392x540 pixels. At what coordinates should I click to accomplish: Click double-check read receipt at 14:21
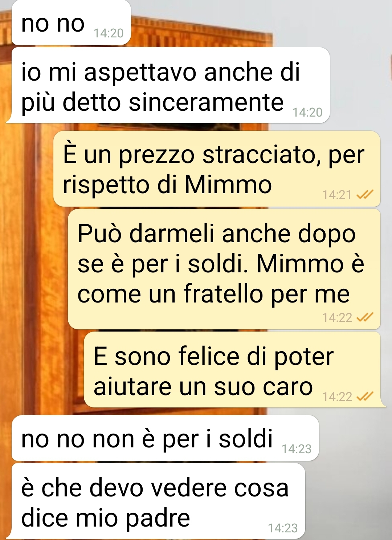364,195
